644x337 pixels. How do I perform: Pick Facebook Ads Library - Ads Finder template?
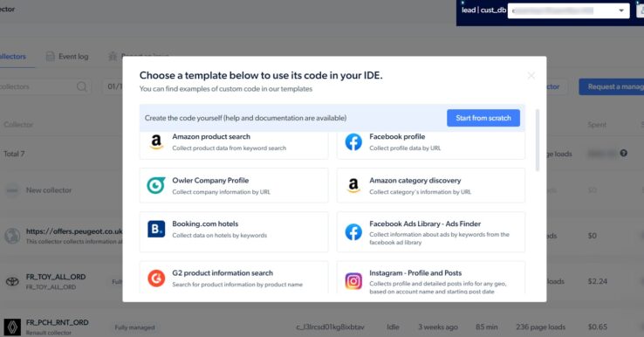(x=431, y=231)
